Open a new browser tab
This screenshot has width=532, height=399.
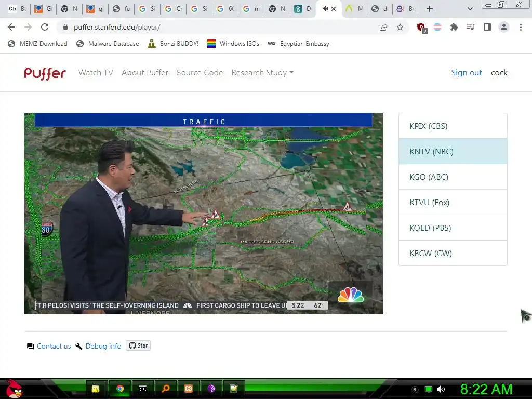tap(430, 9)
